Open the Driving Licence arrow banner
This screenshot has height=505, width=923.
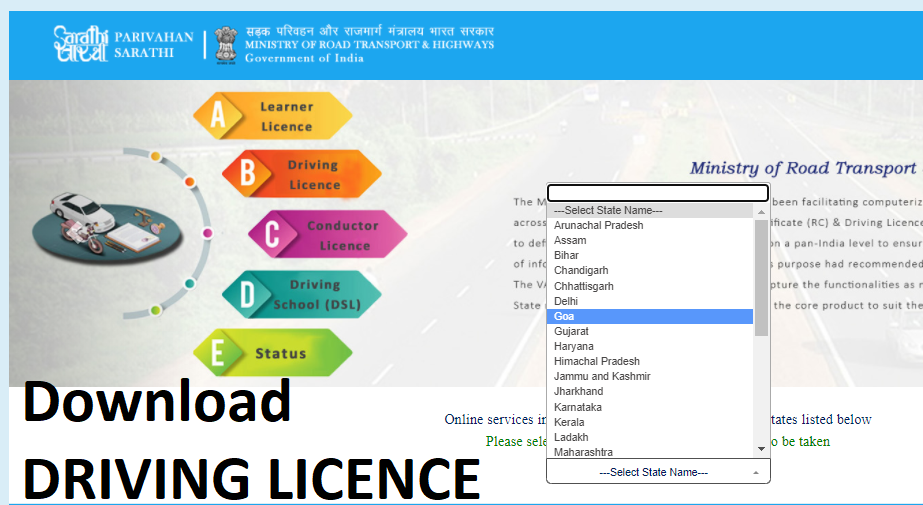point(301,174)
